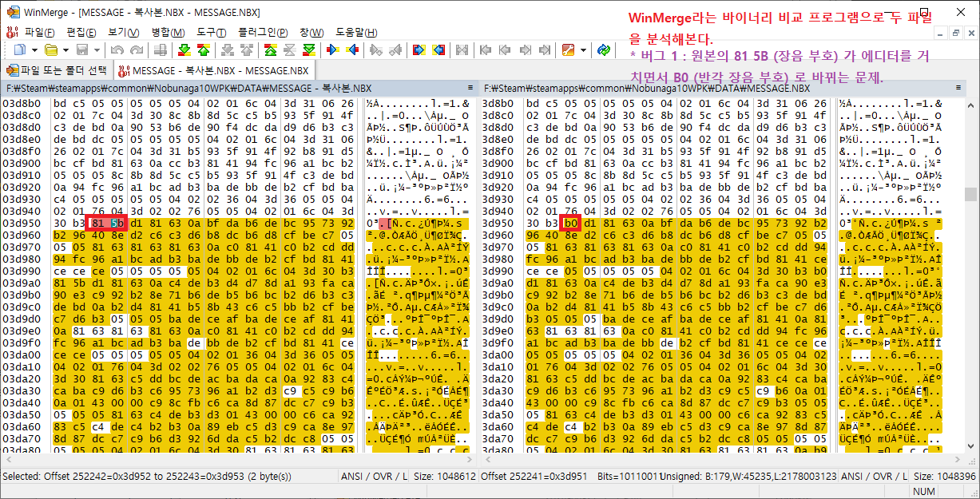Click the restore-down button of the document window
The image size is (980, 499).
(x=956, y=33)
